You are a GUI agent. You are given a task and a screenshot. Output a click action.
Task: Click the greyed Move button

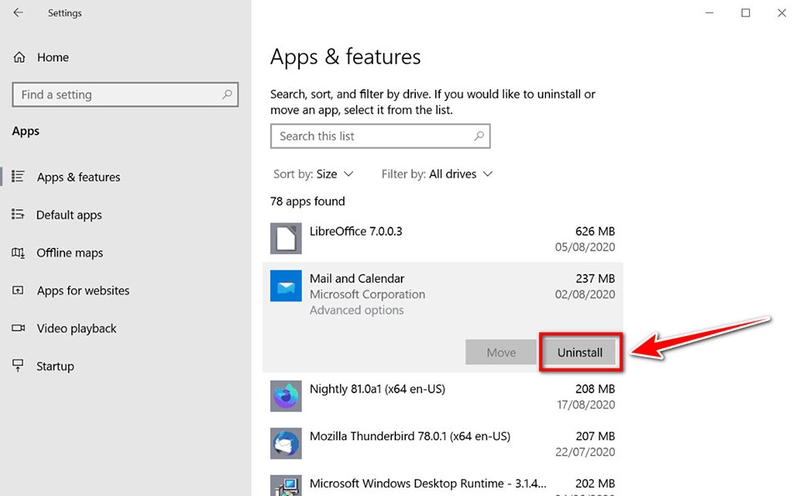pyautogui.click(x=501, y=353)
